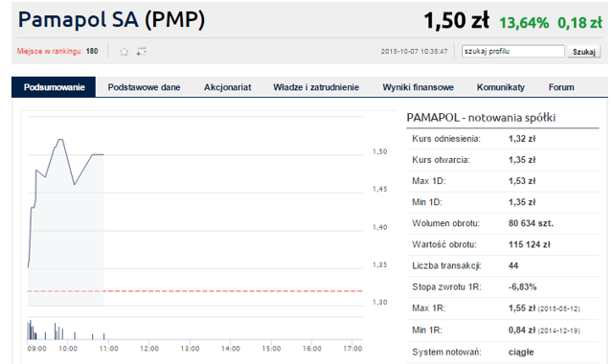This screenshot has height=364, width=613.
Task: Click the 12:00 label on time axis
Action: [149, 349]
